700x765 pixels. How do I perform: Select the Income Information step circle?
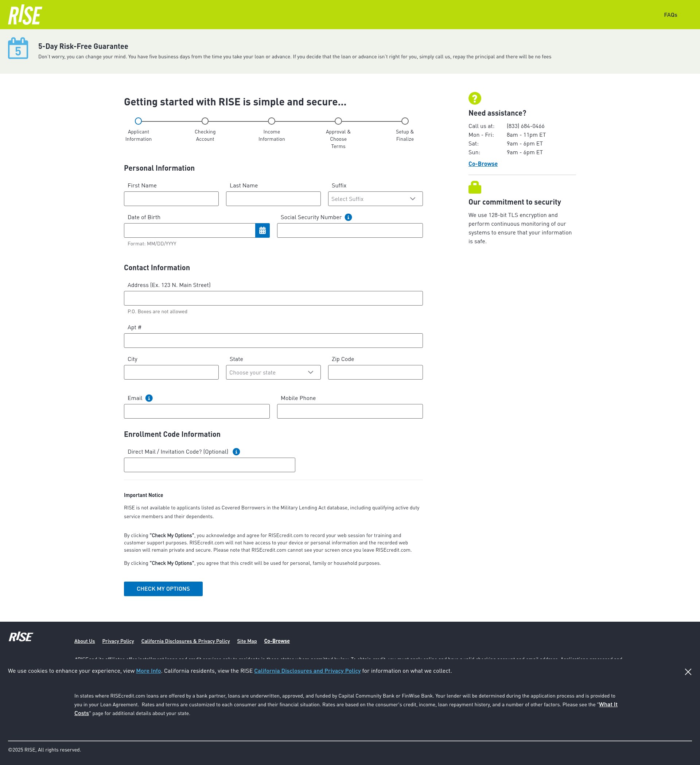(272, 121)
